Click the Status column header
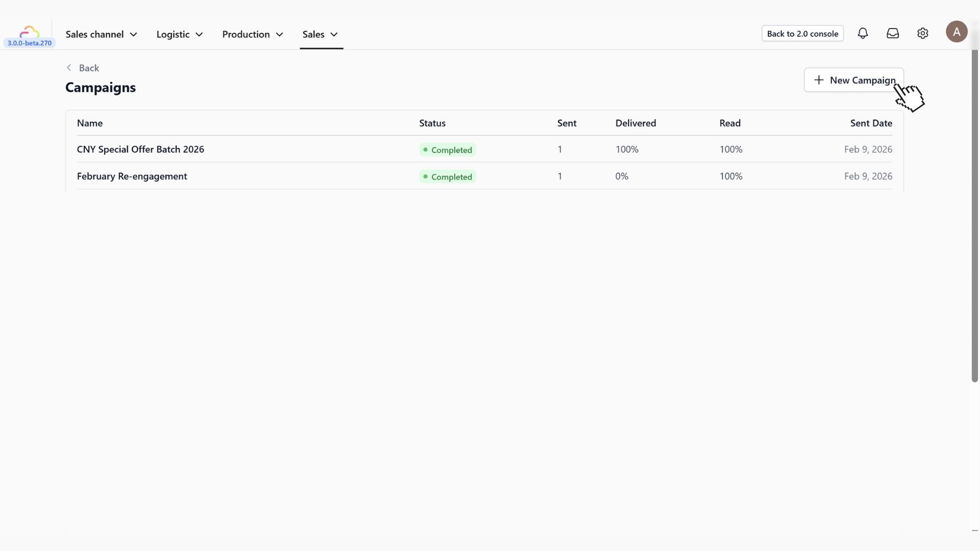Screen dimensions: 980x551 432,123
